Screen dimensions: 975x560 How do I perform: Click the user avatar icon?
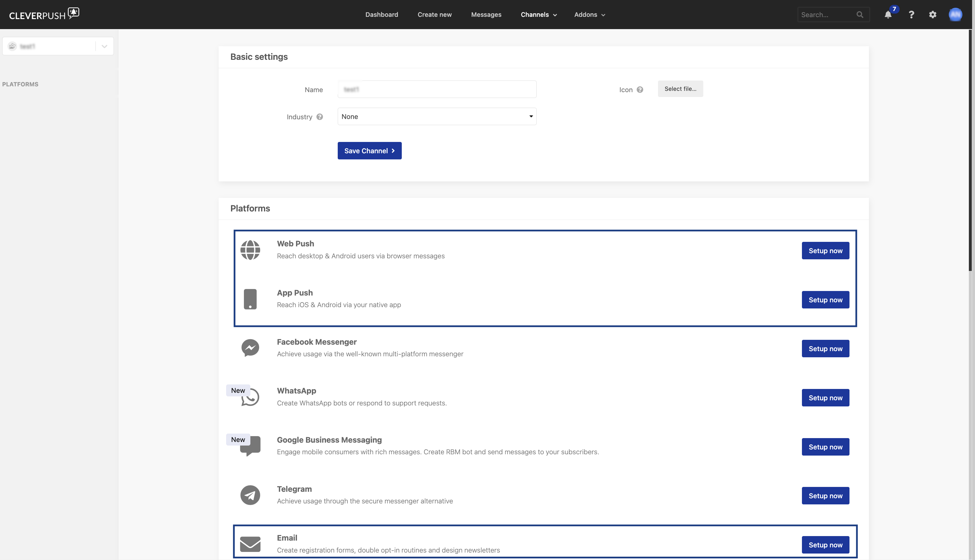point(955,15)
